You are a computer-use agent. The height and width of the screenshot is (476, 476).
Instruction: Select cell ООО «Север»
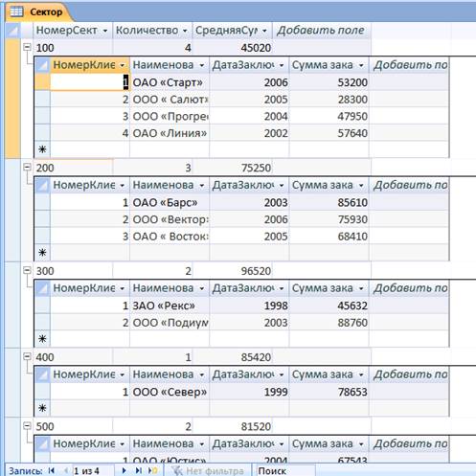(x=170, y=392)
